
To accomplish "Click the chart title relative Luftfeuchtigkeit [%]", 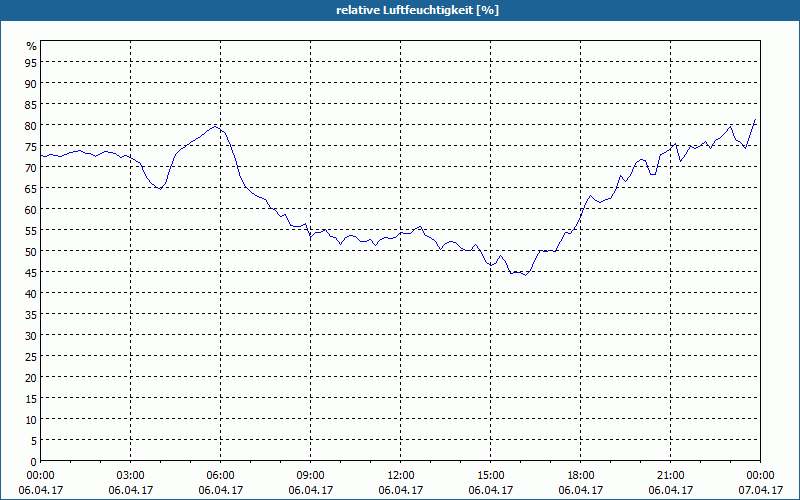I will point(417,10).
